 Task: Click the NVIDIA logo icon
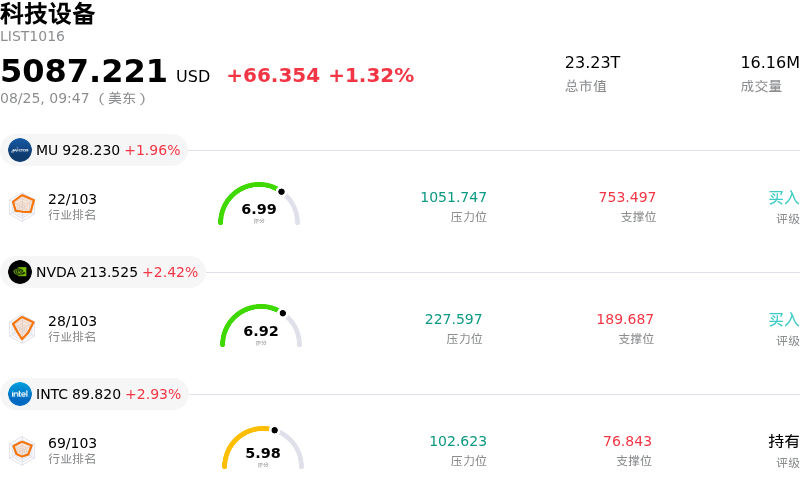click(x=20, y=272)
